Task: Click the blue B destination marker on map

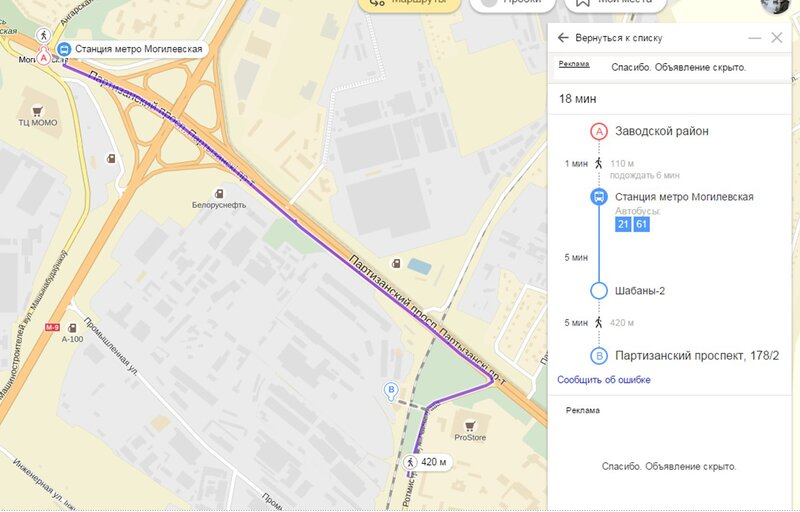Action: (x=391, y=392)
